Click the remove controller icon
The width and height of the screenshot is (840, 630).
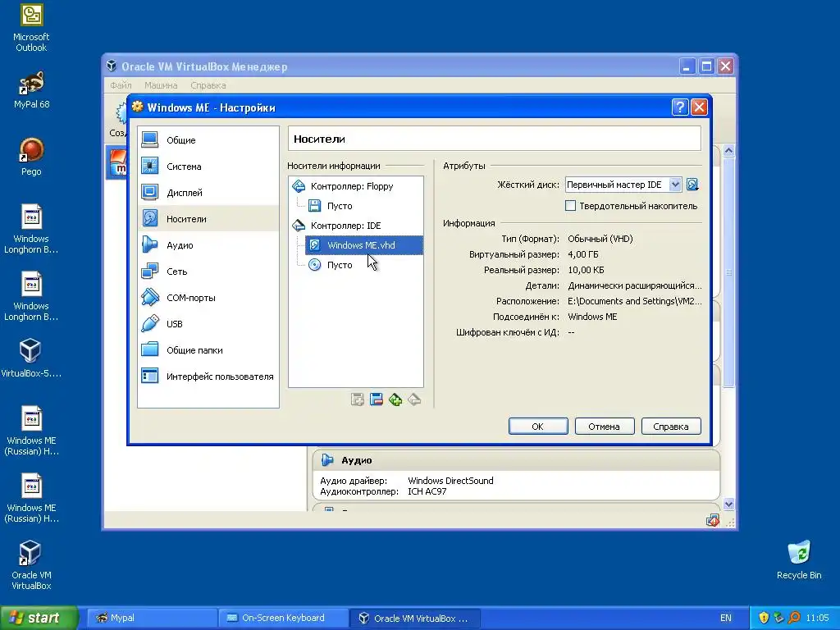(377, 399)
